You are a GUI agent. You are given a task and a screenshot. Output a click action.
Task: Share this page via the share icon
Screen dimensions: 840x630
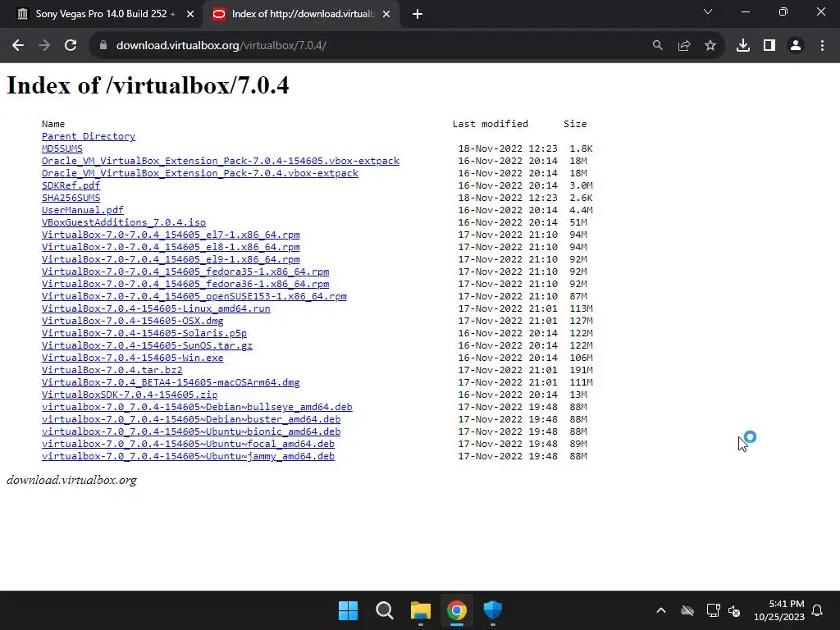[x=683, y=46]
